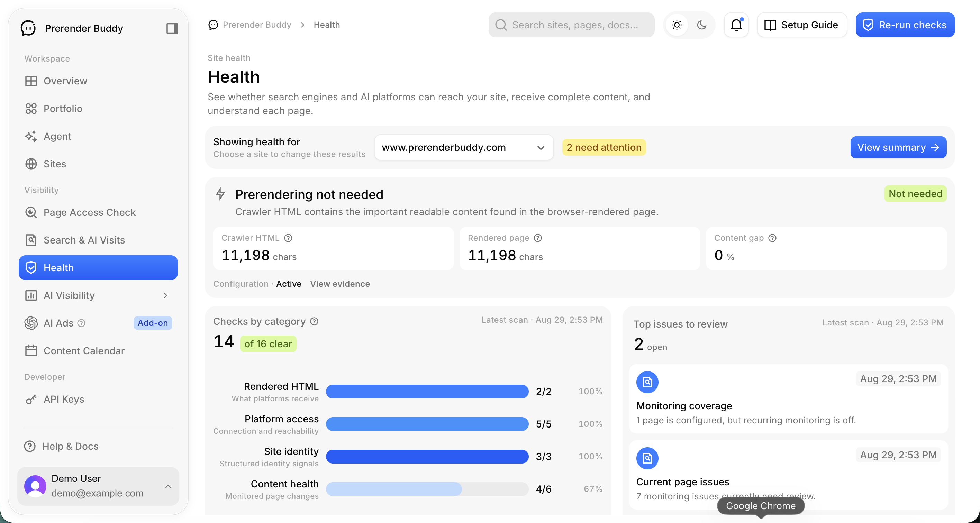Click the AI Visibility chart icon

pos(31,295)
